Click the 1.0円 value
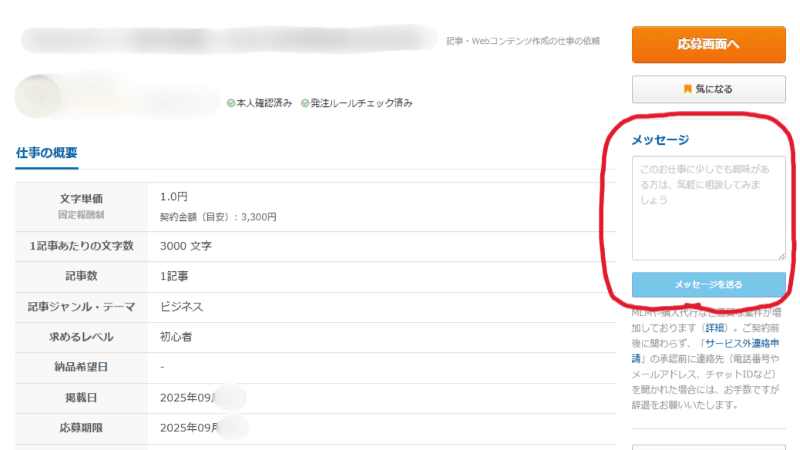The image size is (800, 450). tap(174, 197)
